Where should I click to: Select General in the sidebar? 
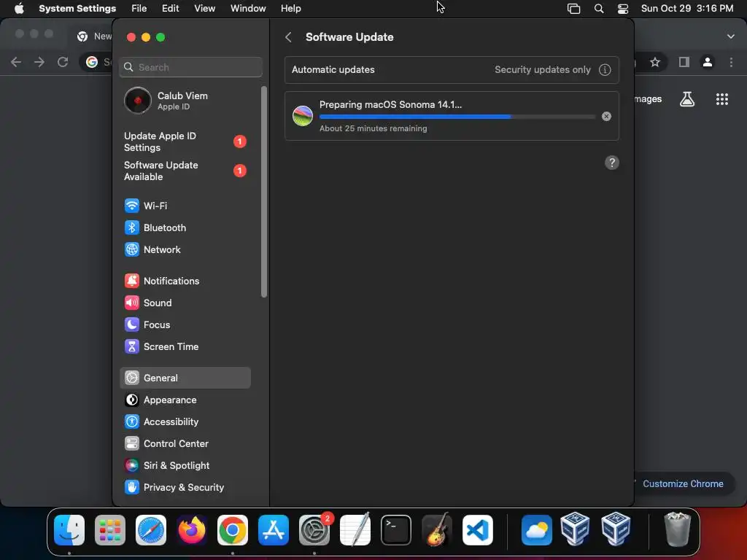(x=185, y=378)
